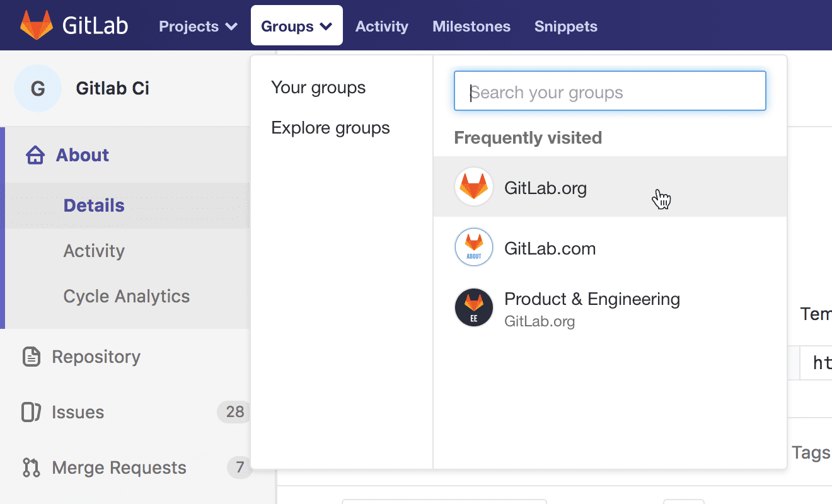Open the GitLab.org frequently visited group

click(545, 187)
